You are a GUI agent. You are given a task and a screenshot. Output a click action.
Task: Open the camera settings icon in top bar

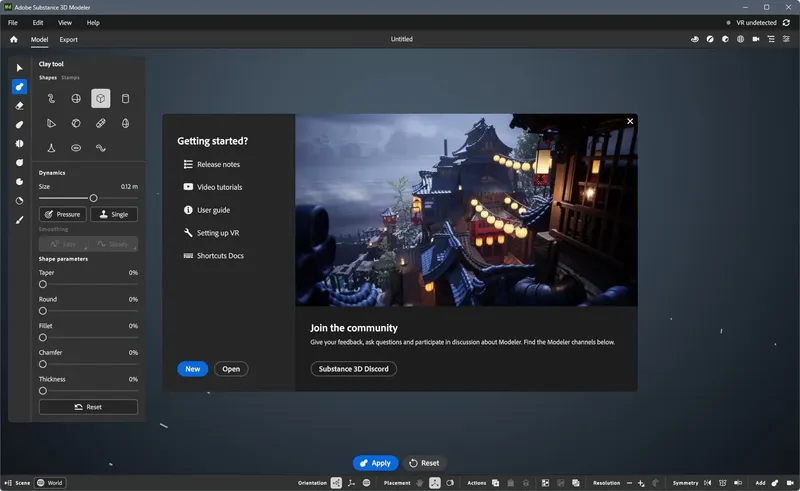click(x=756, y=39)
